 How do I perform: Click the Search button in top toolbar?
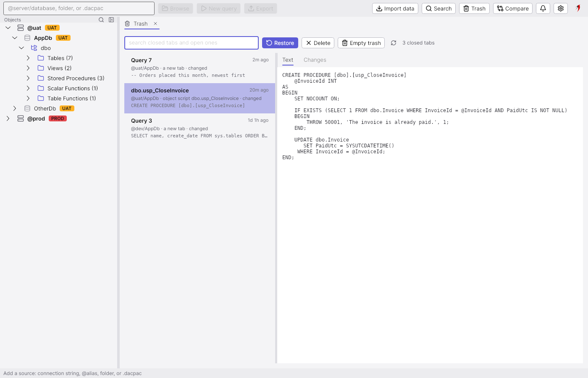(x=438, y=8)
